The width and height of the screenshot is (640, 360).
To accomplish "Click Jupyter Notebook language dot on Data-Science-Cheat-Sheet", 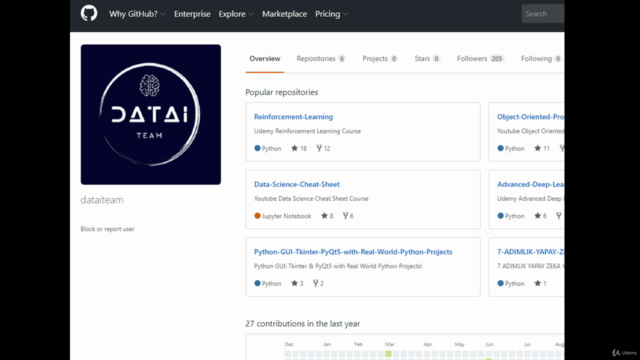I will (257, 216).
